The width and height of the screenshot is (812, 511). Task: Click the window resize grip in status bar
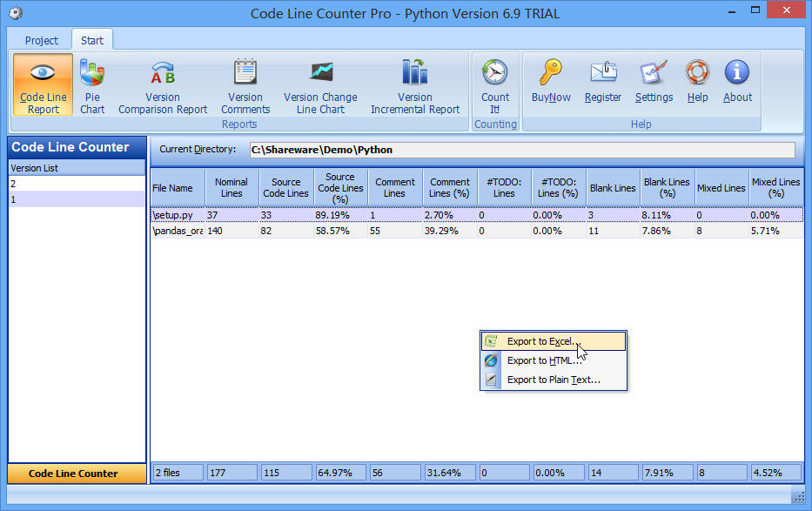pyautogui.click(x=799, y=497)
